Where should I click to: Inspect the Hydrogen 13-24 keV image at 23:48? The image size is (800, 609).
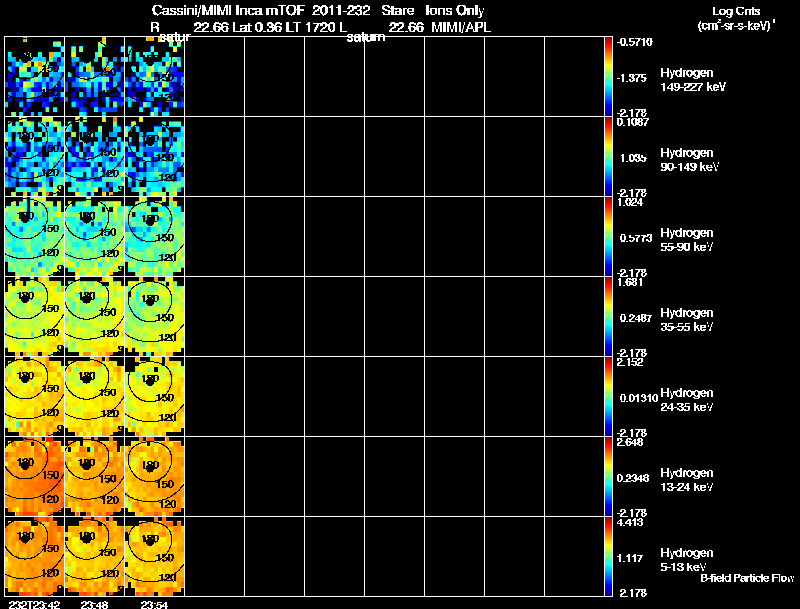click(95, 477)
